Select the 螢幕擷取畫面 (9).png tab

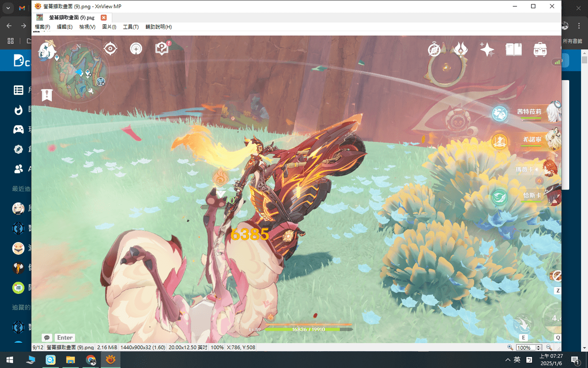[72, 17]
